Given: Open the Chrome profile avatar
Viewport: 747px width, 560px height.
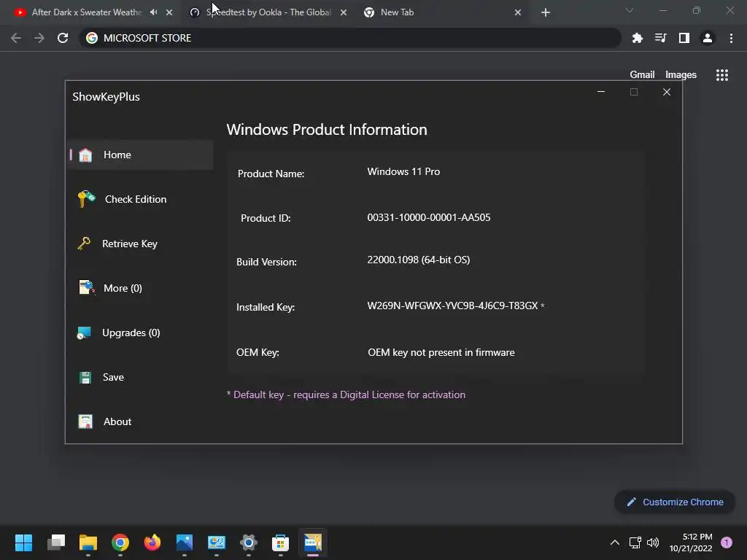Looking at the screenshot, I should click(x=708, y=38).
